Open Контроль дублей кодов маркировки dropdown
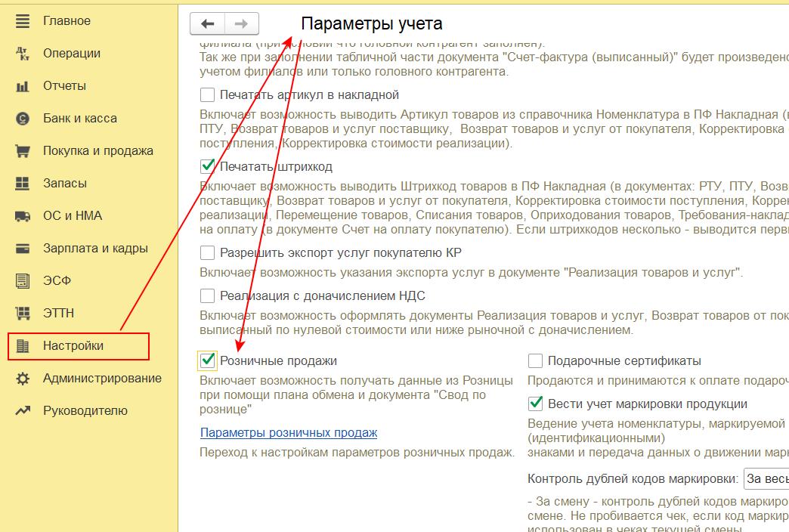The height and width of the screenshot is (532, 789). tap(765, 478)
